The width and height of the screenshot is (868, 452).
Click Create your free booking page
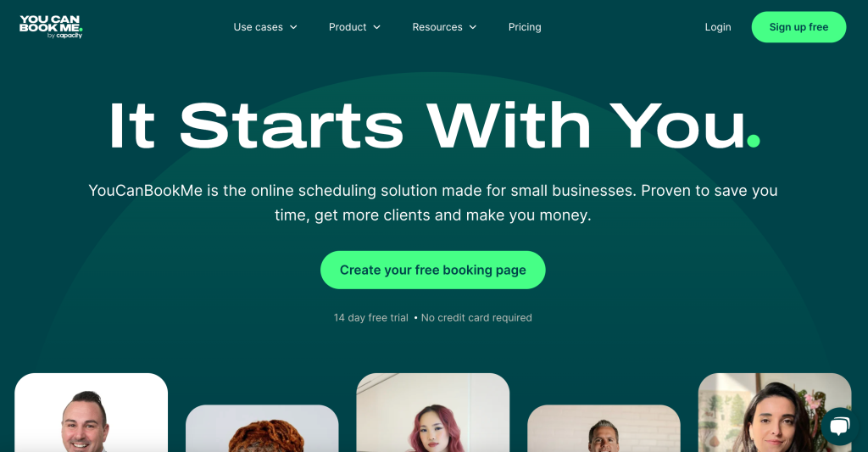[x=433, y=270]
